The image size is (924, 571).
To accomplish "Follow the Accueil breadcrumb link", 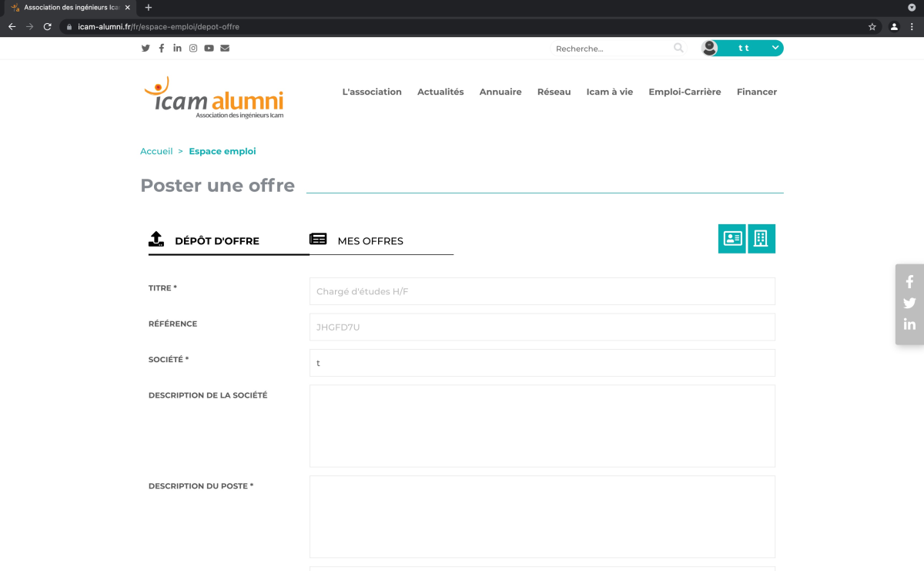I will (x=156, y=152).
